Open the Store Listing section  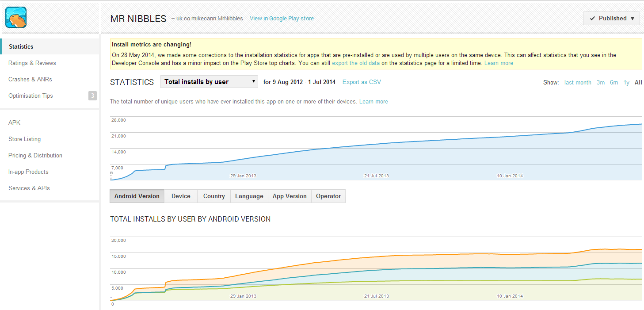click(x=24, y=139)
